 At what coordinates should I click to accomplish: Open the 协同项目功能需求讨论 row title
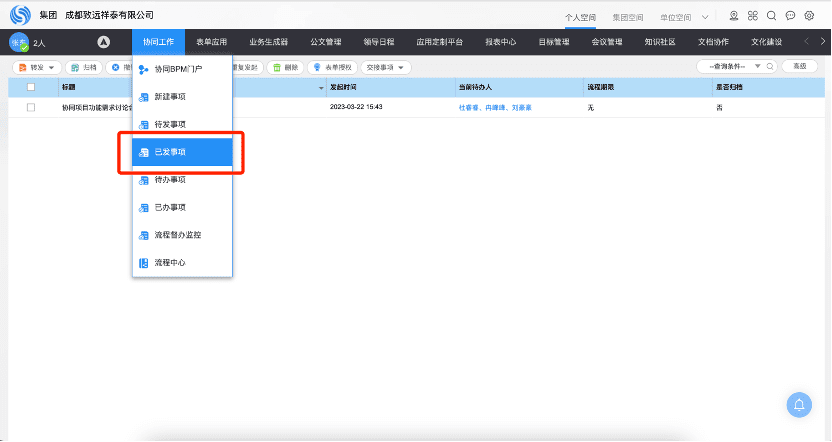pos(97,108)
